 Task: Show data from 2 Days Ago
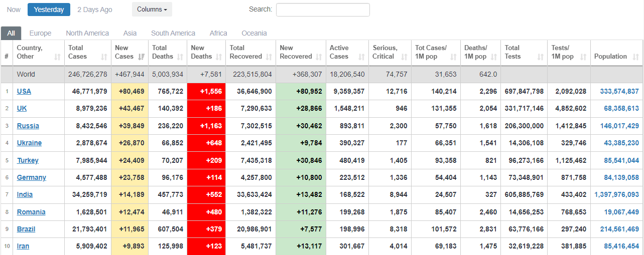pyautogui.click(x=95, y=10)
